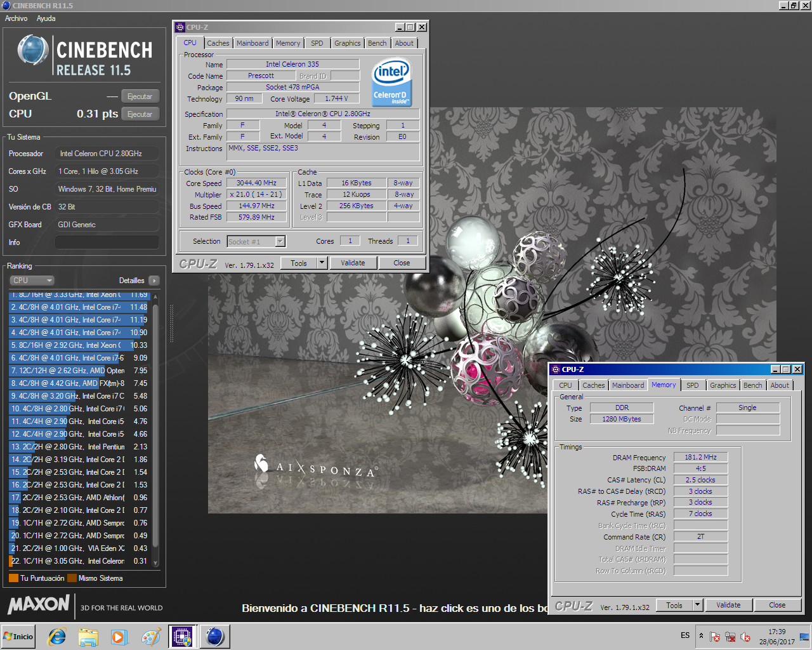
Task: Switch to Bench tab in top CPU-Z window
Action: coord(377,43)
